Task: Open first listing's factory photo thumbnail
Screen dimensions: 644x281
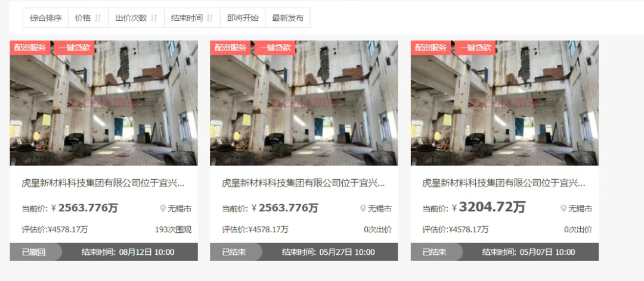Action: pos(104,103)
